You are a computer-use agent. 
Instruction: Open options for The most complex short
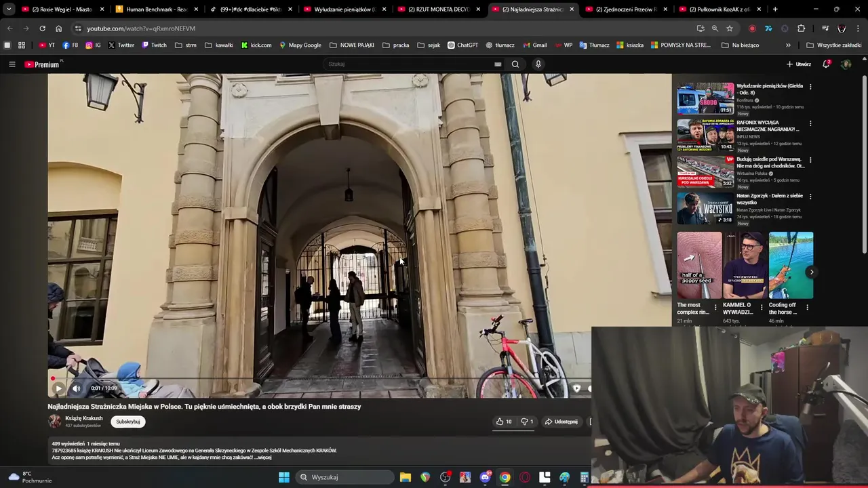[x=715, y=307]
